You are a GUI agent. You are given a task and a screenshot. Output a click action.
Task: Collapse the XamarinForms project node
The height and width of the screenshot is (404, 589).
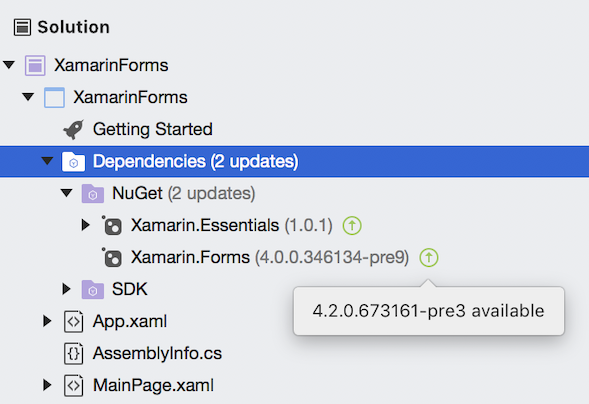(28, 97)
